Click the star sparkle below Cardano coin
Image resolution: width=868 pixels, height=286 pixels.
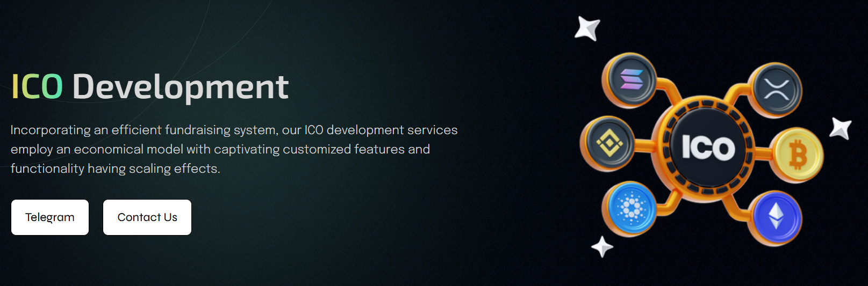(x=602, y=247)
